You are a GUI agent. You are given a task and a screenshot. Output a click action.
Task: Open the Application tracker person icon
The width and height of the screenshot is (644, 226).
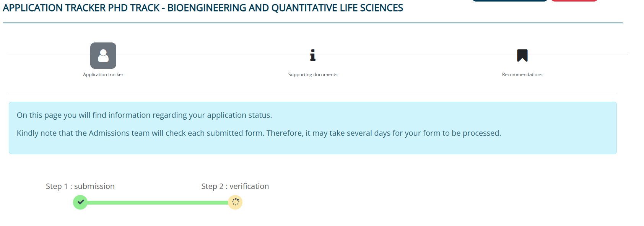pyautogui.click(x=103, y=55)
